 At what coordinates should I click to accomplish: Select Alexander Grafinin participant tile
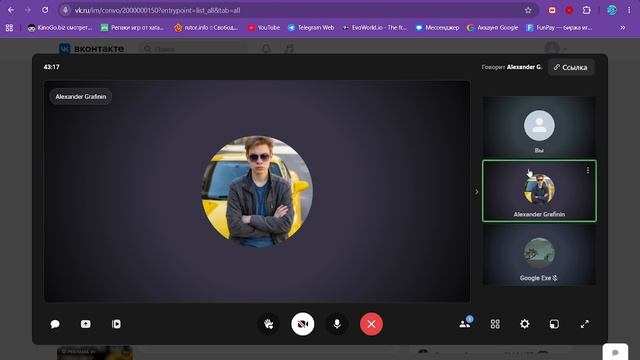tap(539, 191)
